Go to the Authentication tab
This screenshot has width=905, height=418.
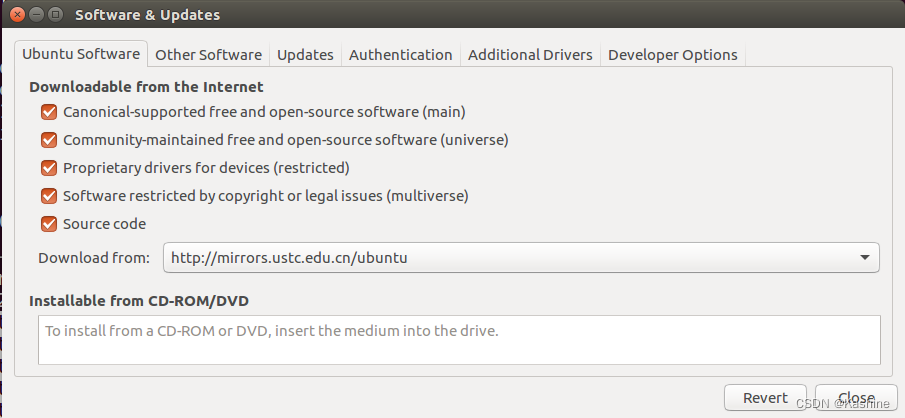coord(400,55)
